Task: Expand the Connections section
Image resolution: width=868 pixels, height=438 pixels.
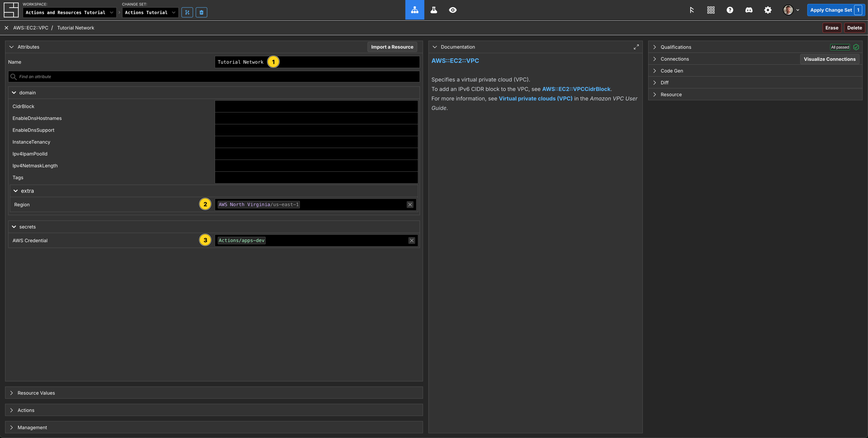Action: click(x=654, y=59)
